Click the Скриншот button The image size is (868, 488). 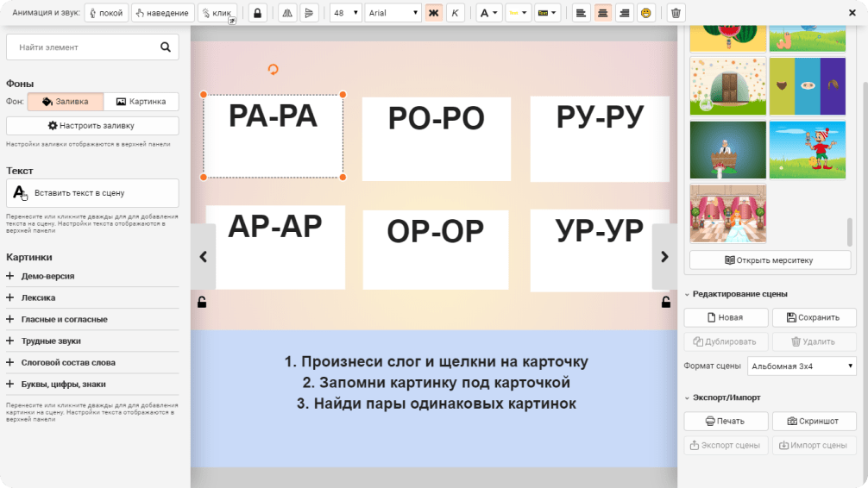coord(814,421)
